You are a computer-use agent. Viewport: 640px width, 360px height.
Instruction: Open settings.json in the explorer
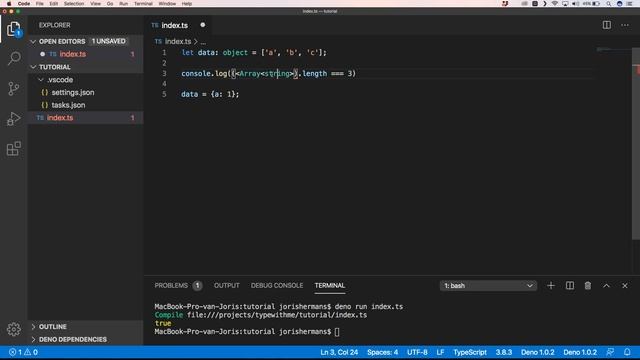tap(73, 92)
